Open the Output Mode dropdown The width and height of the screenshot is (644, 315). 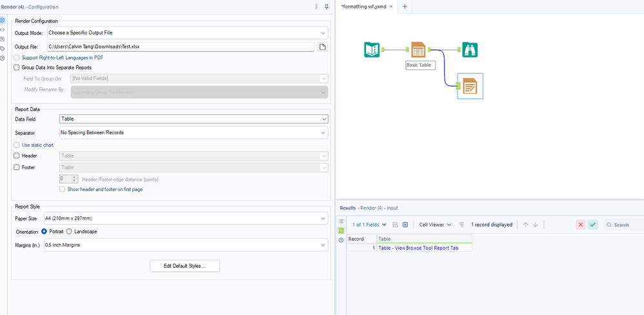coord(188,32)
